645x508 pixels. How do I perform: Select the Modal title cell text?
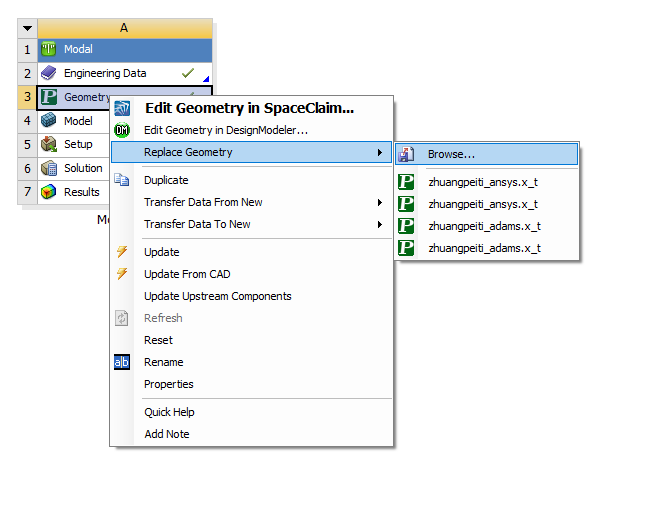[x=78, y=49]
